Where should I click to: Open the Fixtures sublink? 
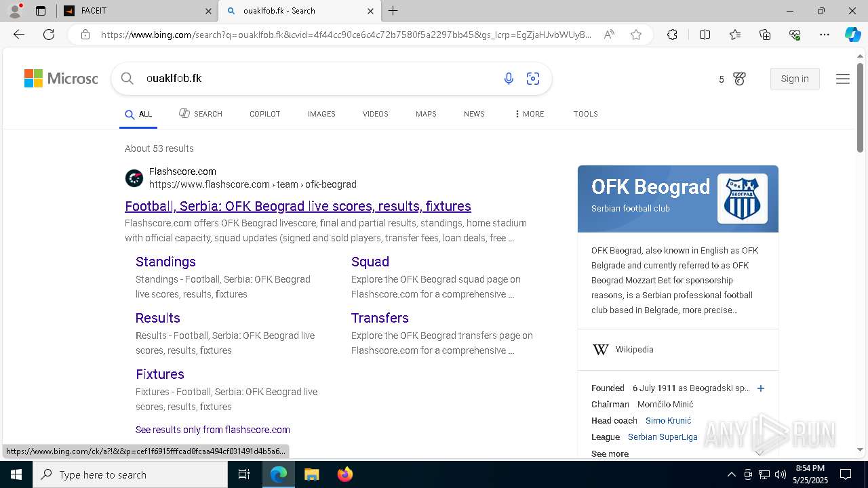(x=160, y=374)
